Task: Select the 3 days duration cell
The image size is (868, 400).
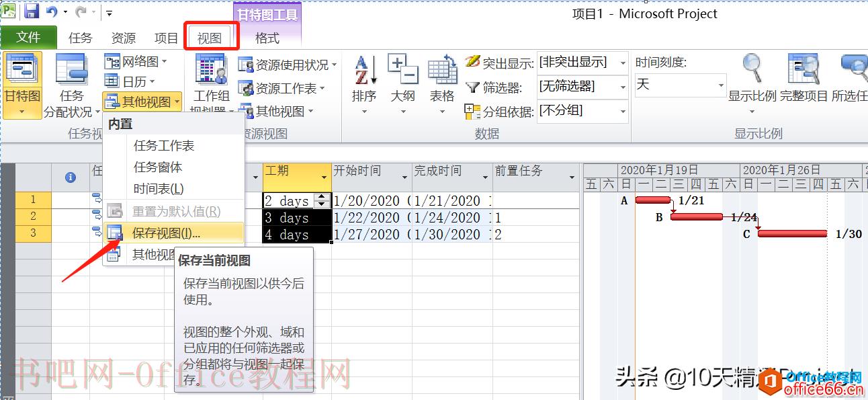Action: coord(296,217)
